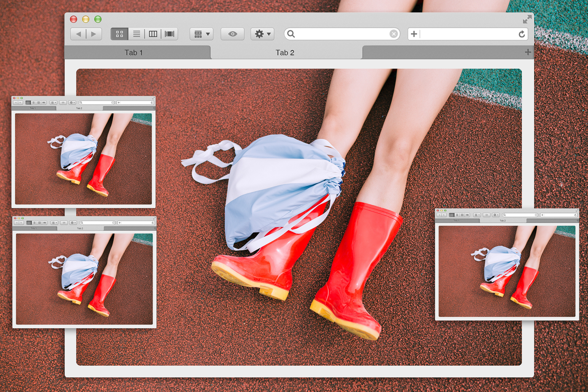Switch to list view mode

tap(136, 34)
